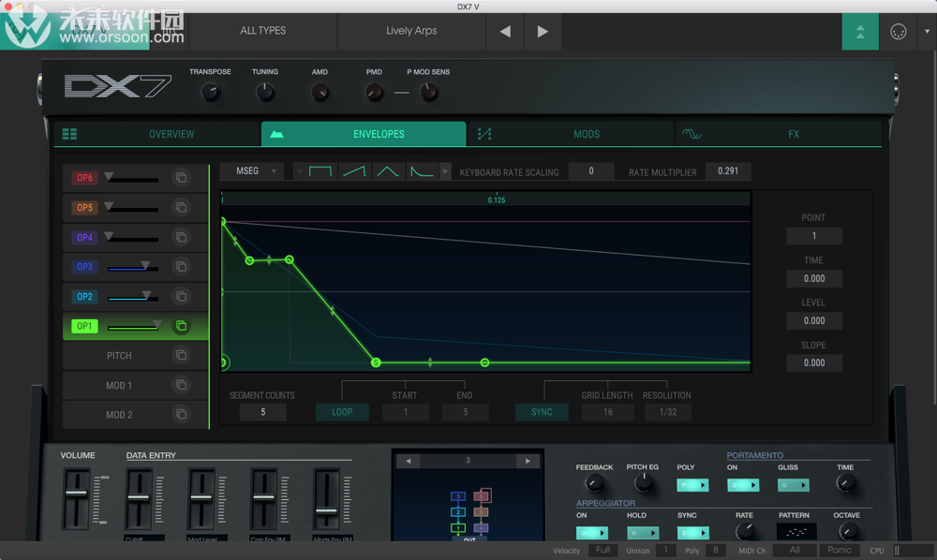
Task: Toggle Arpeggiator HOLD switch
Action: pyautogui.click(x=643, y=533)
